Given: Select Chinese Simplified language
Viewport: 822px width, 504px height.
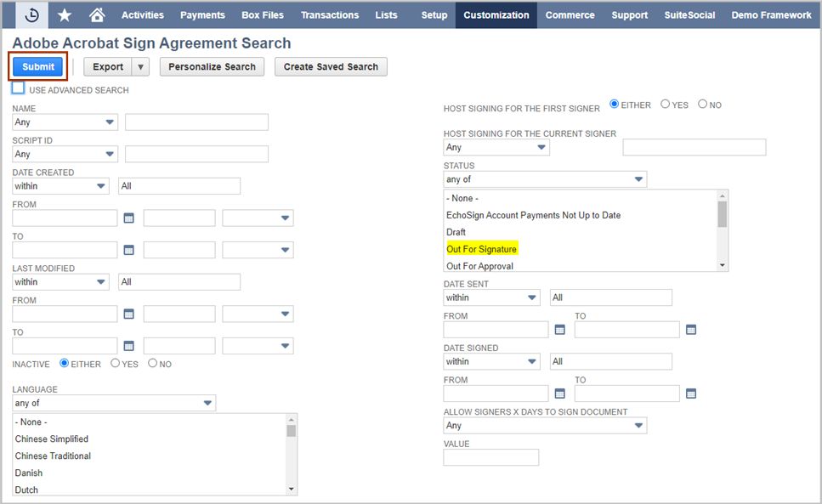Looking at the screenshot, I should 51,439.
